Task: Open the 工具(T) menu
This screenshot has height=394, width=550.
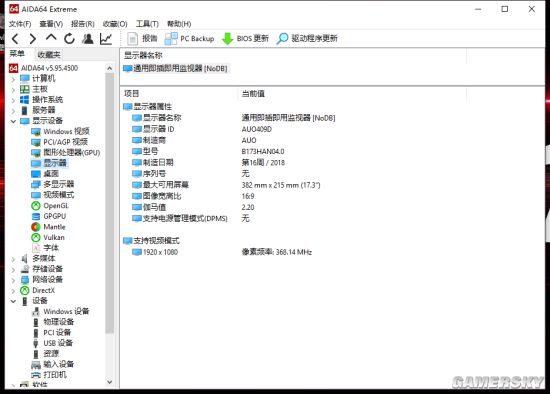Action: coord(147,24)
